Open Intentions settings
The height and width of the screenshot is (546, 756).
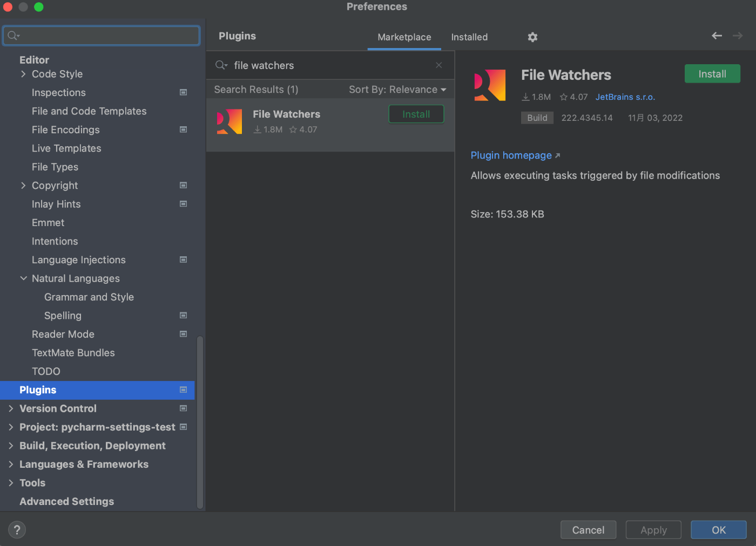pos(55,241)
